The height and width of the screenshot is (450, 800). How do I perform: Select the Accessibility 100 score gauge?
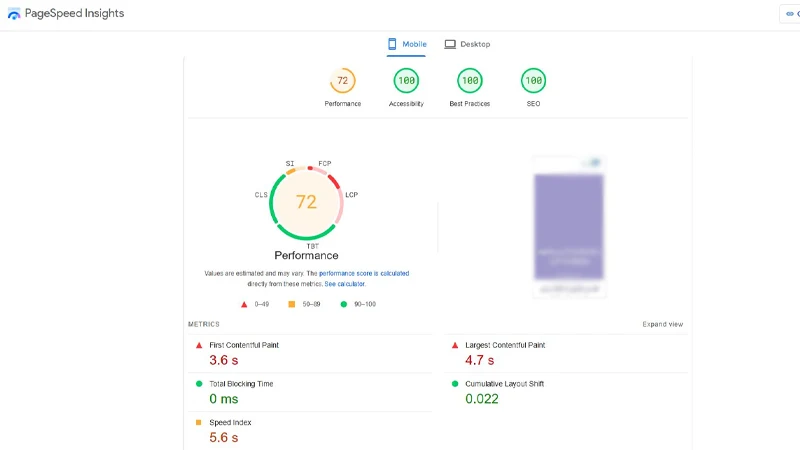click(x=406, y=81)
